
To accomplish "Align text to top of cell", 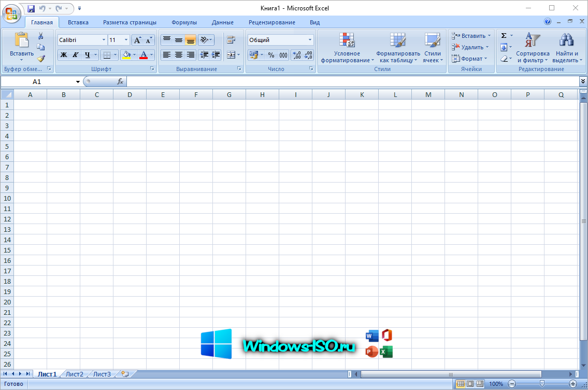I will click(x=167, y=40).
